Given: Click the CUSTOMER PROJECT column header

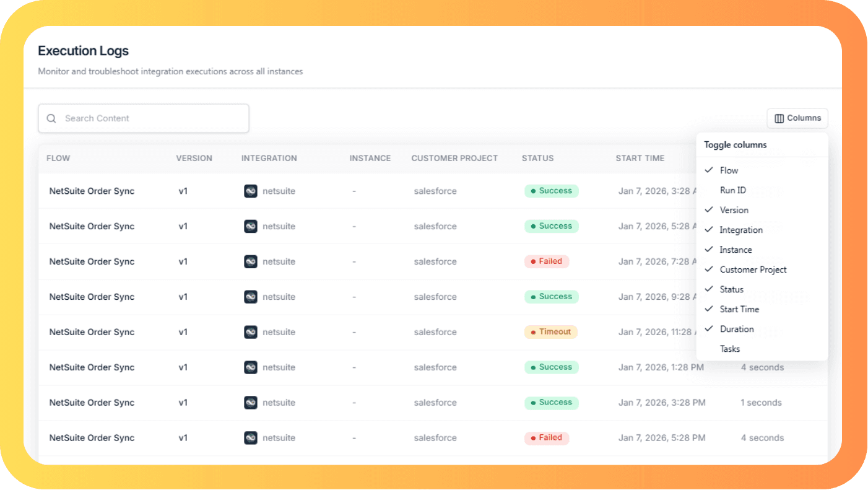Looking at the screenshot, I should pyautogui.click(x=454, y=158).
